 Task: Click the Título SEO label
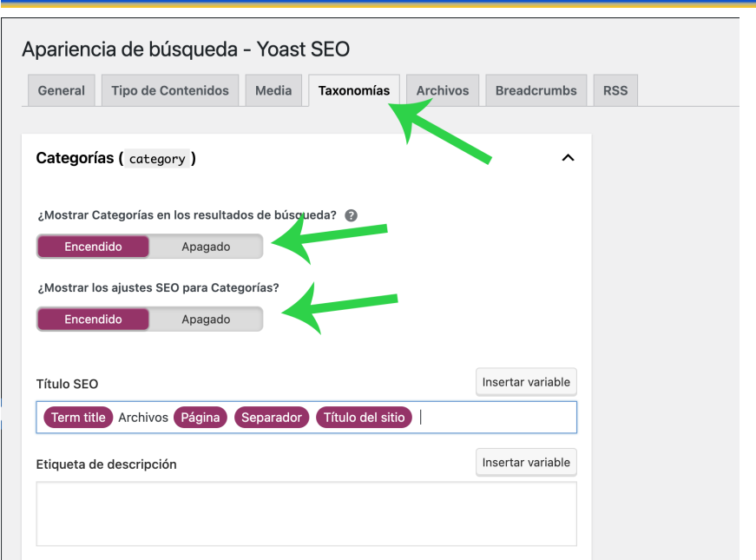(67, 384)
